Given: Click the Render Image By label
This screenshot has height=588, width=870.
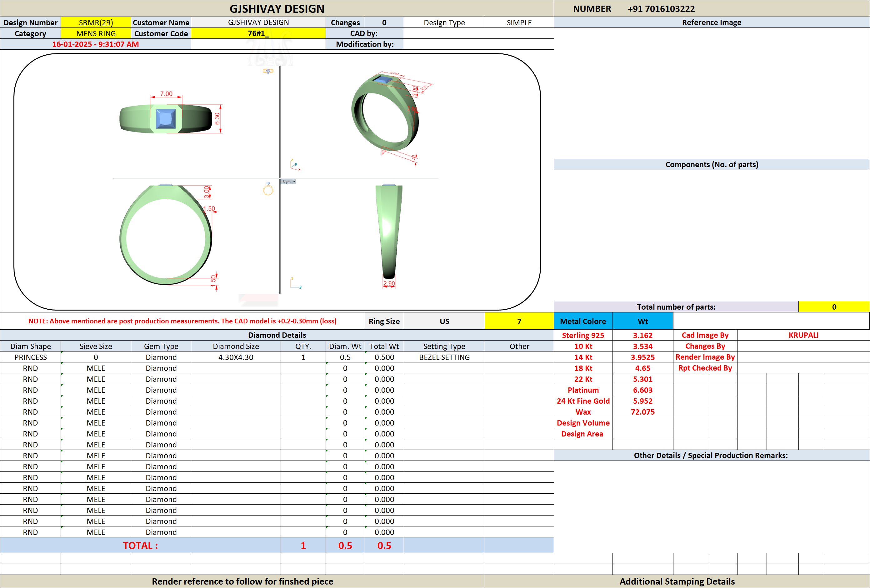Looking at the screenshot, I should [705, 357].
